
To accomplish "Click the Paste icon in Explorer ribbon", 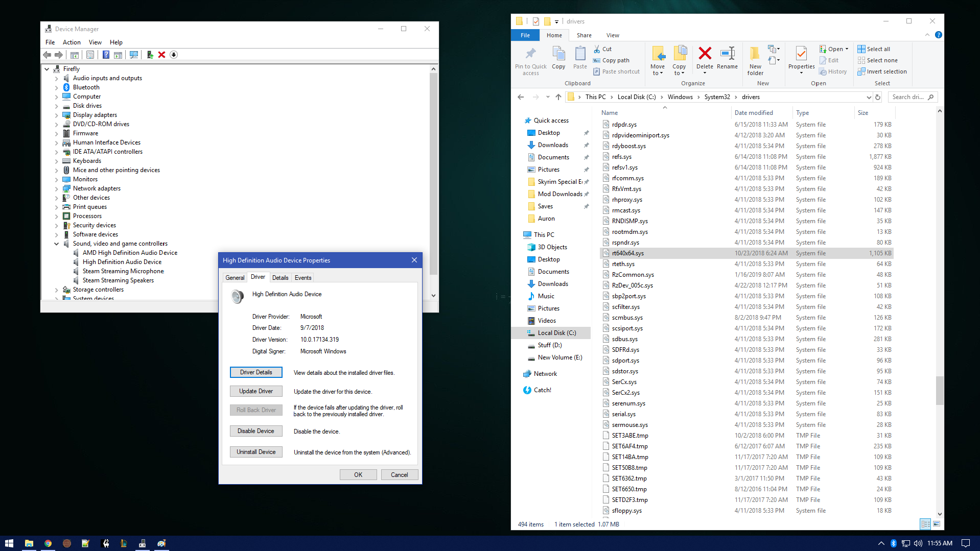I will (x=580, y=58).
